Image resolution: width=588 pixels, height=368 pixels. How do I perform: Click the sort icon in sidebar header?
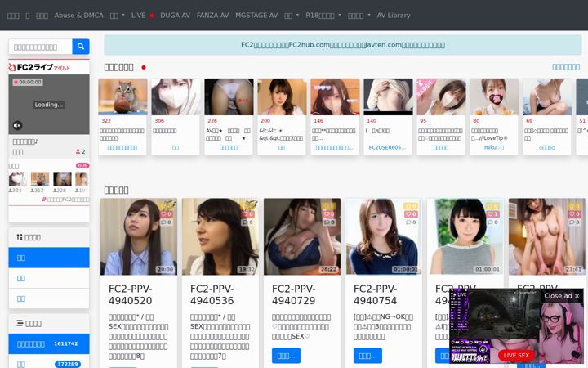point(20,237)
